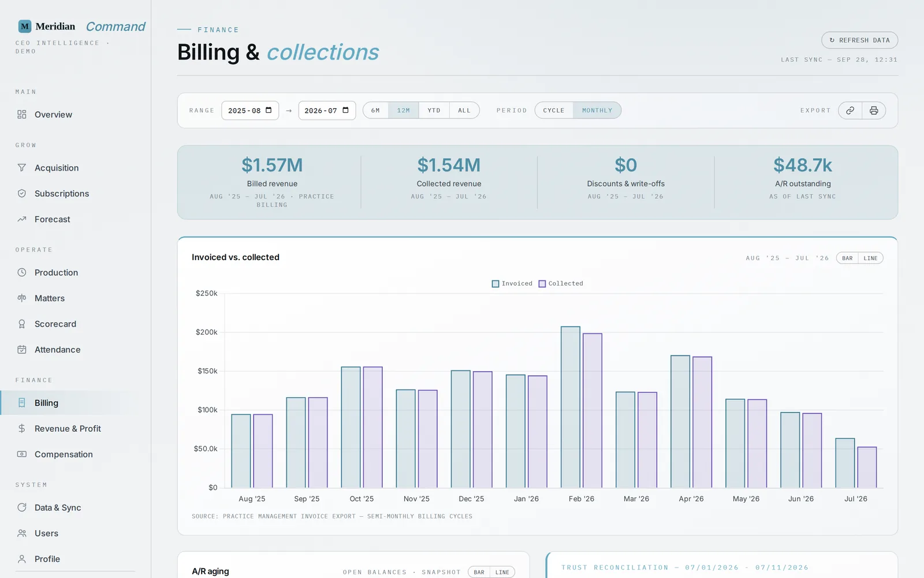Set A/R aging chart to LINE

pos(502,572)
